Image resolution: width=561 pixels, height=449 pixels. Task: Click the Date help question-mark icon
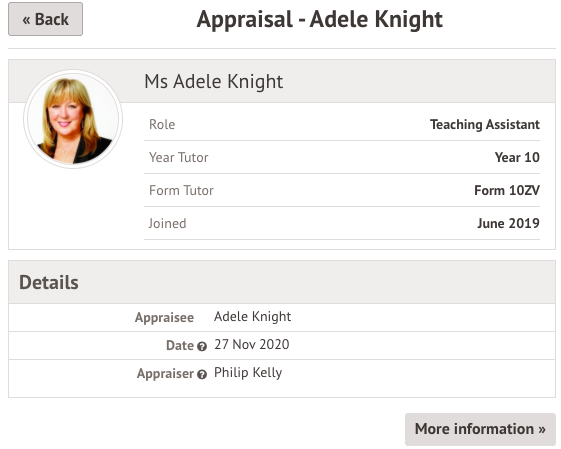click(x=202, y=346)
